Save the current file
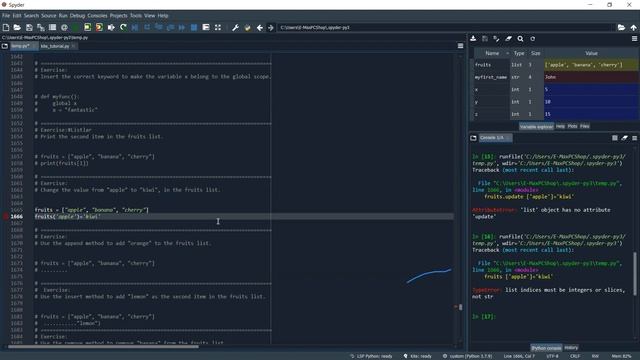 pos(29,27)
